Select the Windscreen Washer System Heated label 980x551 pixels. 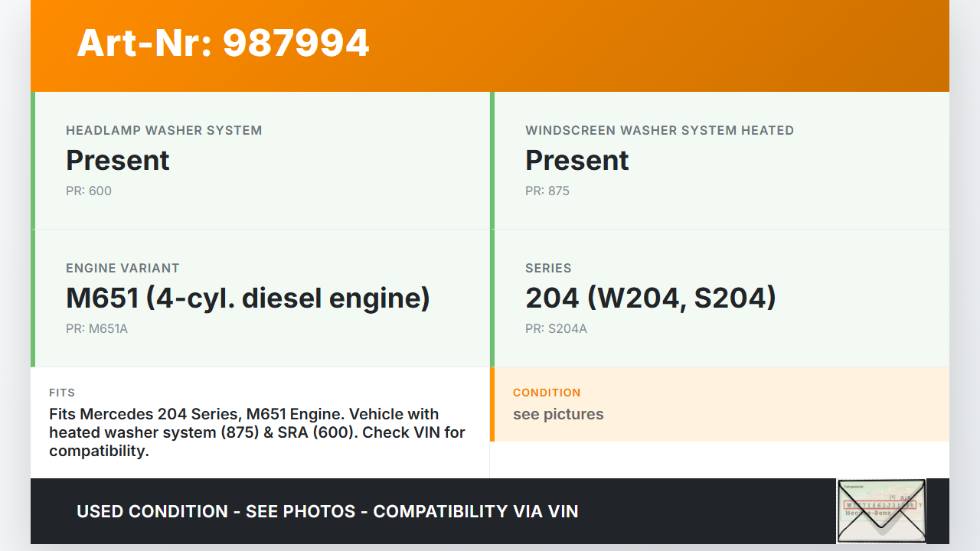(x=659, y=130)
